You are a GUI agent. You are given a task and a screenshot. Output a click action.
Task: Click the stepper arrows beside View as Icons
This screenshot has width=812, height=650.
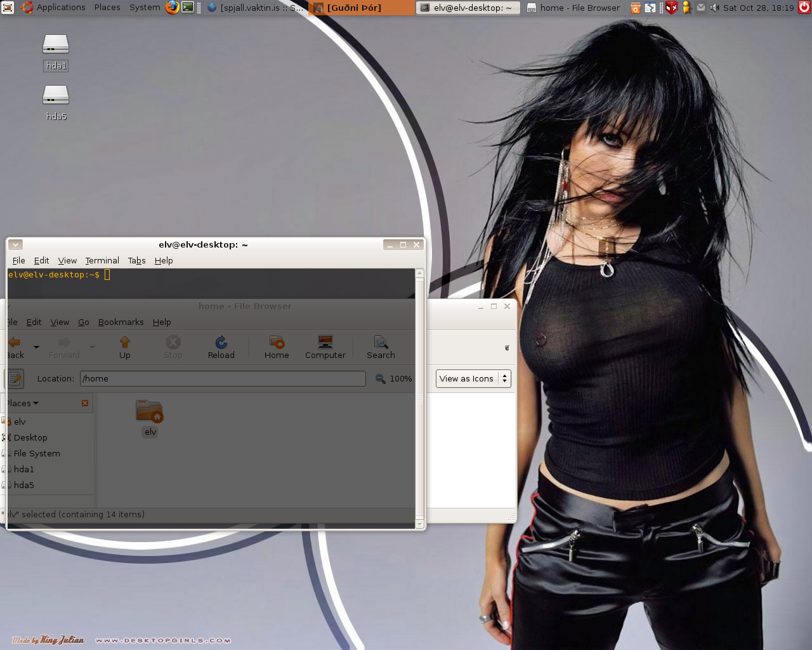(504, 378)
